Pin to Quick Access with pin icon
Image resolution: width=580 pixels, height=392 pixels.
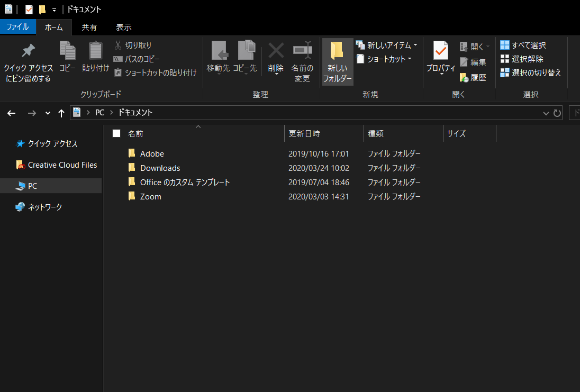28,61
